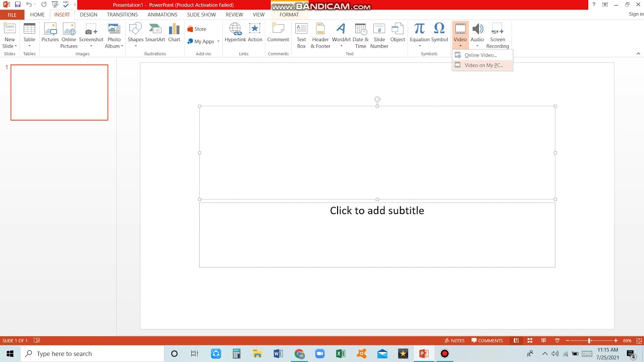Insert a Symbol (omega icon)
This screenshot has width=644, height=362.
pyautogui.click(x=439, y=33)
